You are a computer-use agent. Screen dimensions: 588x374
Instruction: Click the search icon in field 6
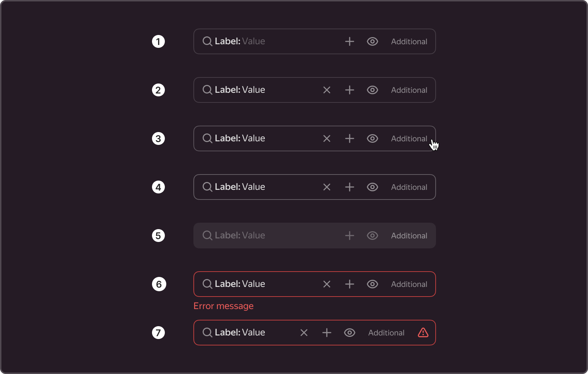207,284
